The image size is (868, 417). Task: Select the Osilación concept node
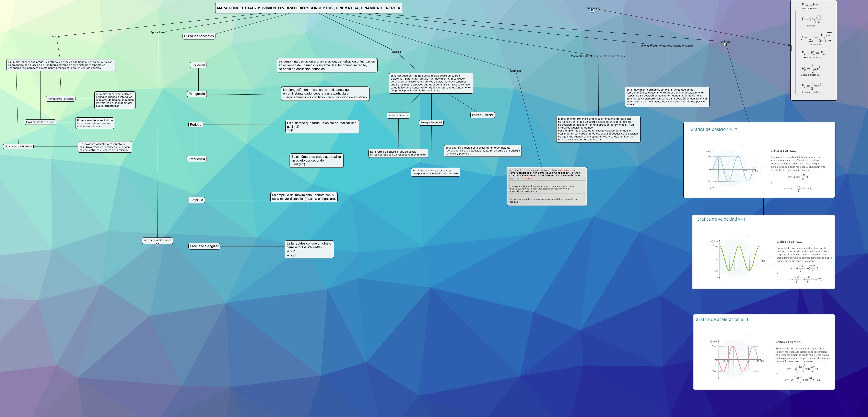(x=198, y=65)
